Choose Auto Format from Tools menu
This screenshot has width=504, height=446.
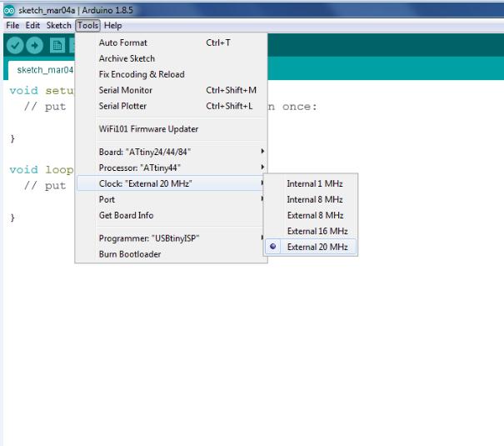pos(172,43)
